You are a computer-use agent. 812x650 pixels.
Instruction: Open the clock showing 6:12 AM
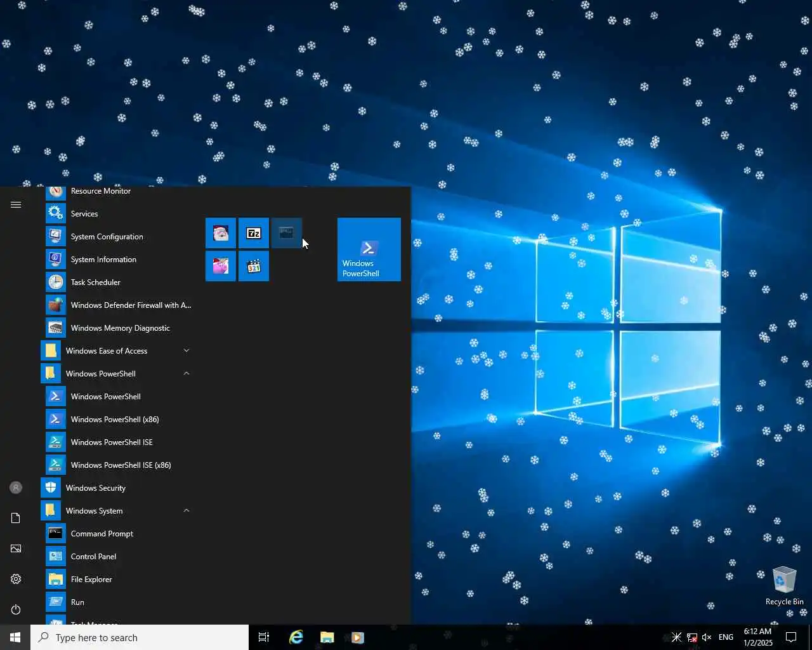(x=758, y=637)
